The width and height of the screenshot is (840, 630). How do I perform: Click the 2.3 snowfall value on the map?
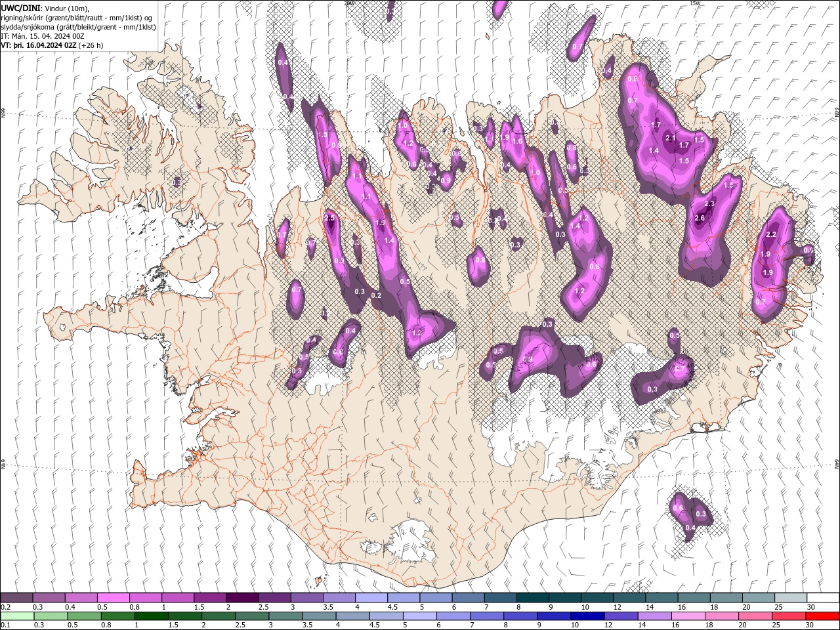point(709,204)
